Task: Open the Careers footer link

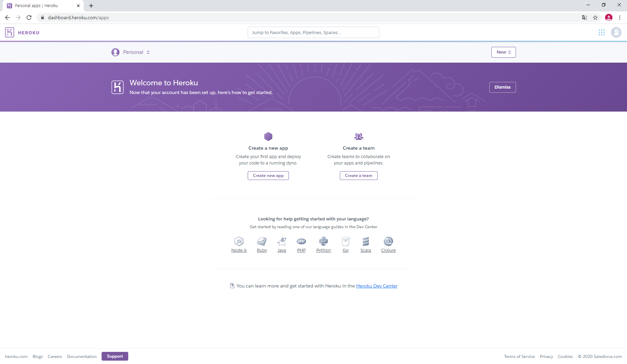Action: [x=55, y=357]
